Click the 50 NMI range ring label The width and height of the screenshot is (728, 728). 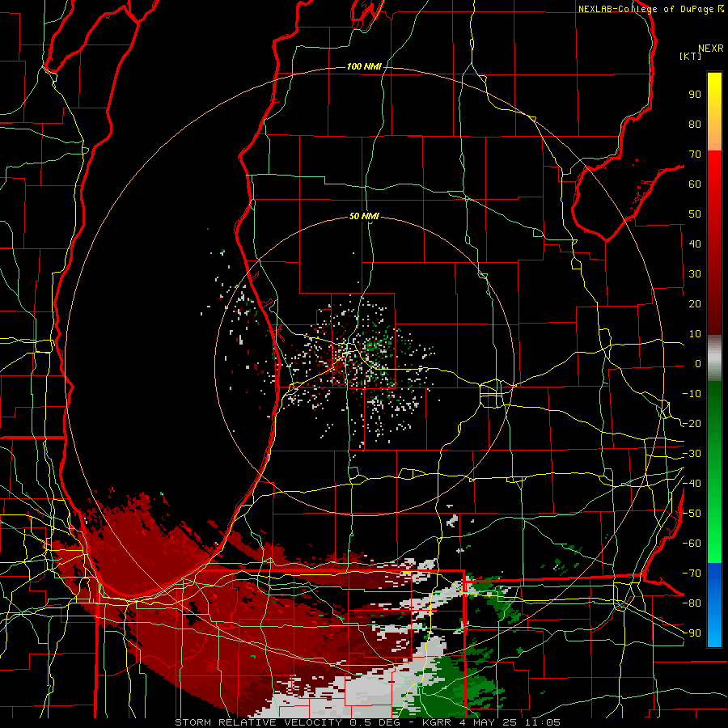pyautogui.click(x=364, y=216)
